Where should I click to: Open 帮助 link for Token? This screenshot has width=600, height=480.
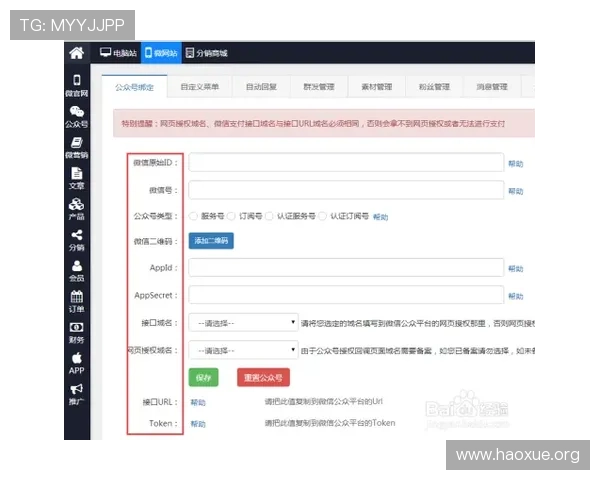pyautogui.click(x=198, y=424)
